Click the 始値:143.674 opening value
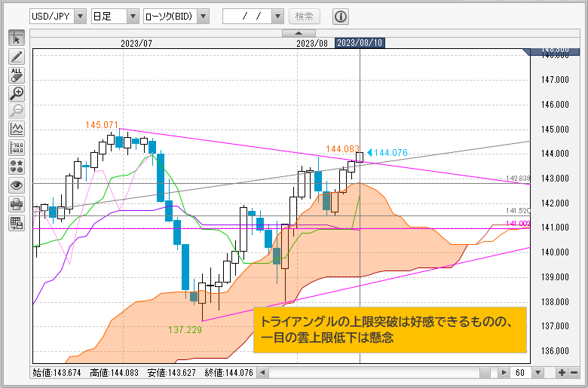 57,373
